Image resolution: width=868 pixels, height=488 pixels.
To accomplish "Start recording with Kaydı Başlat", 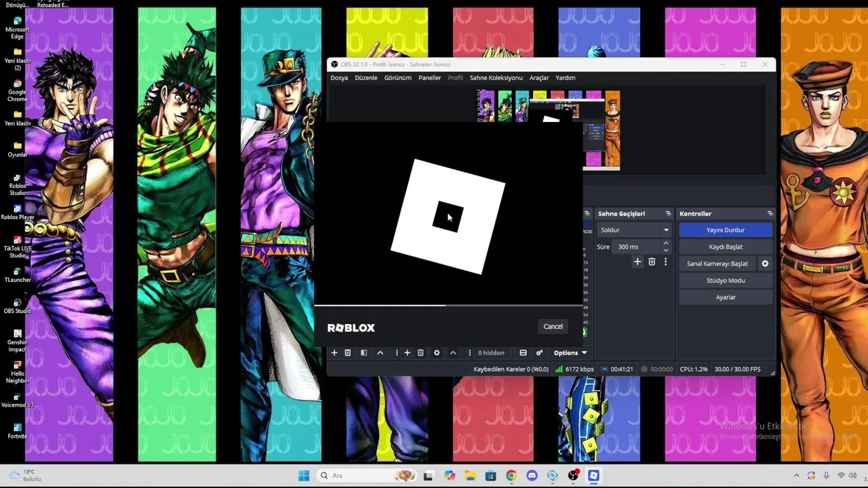I will click(x=726, y=247).
